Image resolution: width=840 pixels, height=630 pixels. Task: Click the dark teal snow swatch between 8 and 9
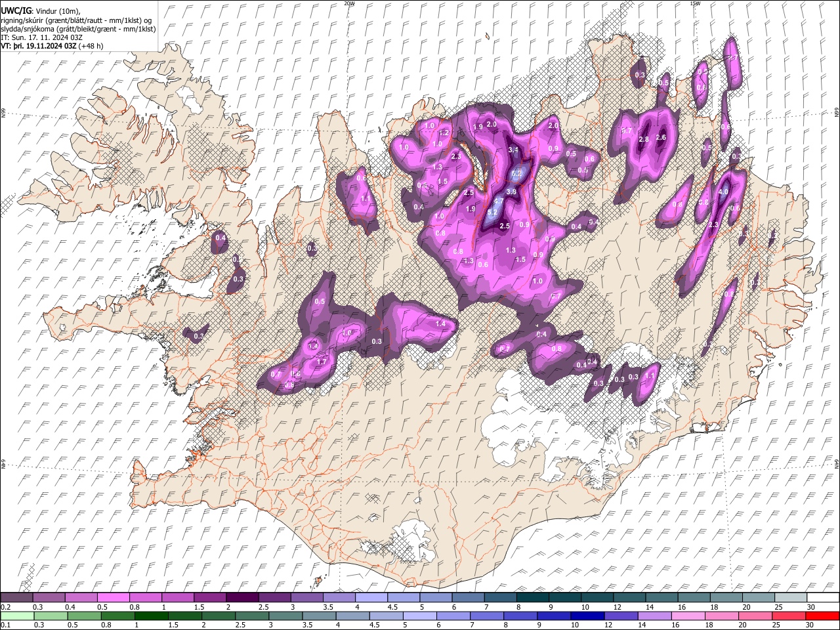click(x=533, y=597)
